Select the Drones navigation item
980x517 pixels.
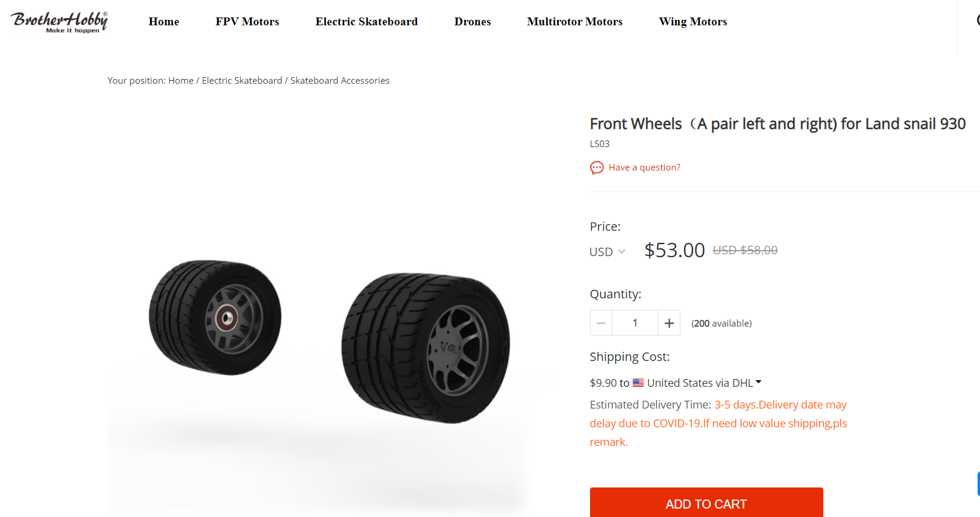coord(473,22)
